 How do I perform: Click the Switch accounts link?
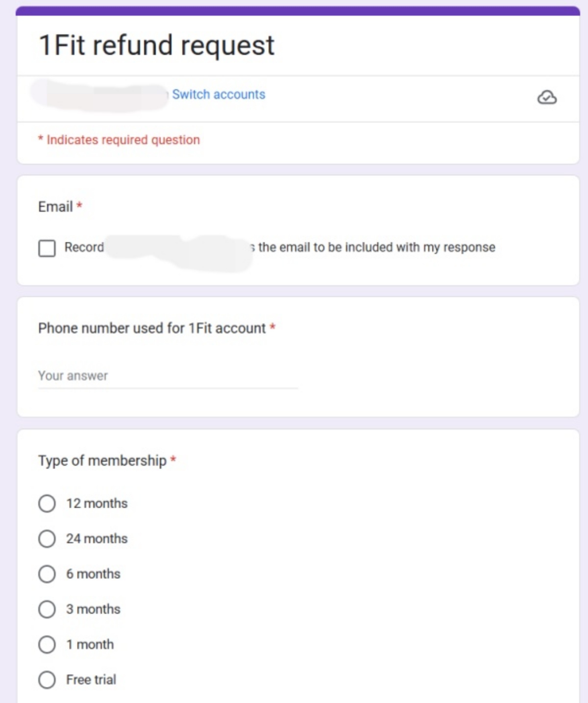[x=219, y=94]
